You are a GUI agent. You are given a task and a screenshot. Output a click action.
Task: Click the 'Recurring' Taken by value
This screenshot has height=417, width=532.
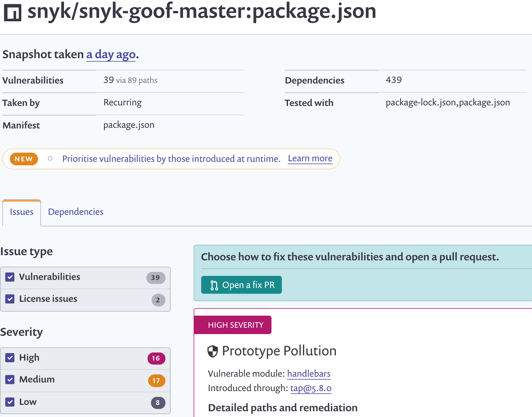[x=122, y=103]
